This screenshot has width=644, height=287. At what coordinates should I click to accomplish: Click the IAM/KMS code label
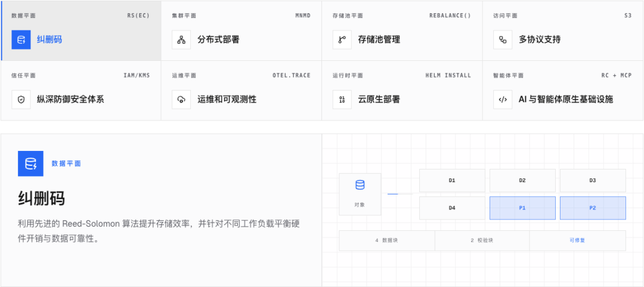[x=137, y=75]
